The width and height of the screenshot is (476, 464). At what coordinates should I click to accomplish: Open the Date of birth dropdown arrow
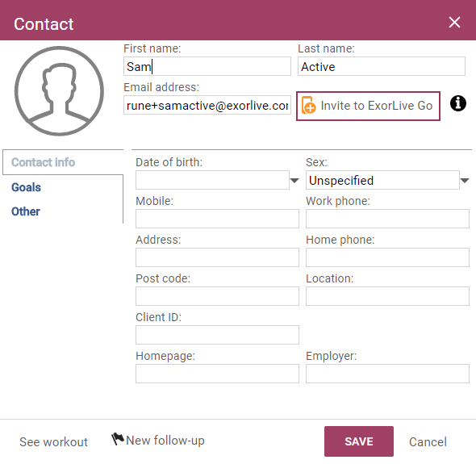pos(294,181)
